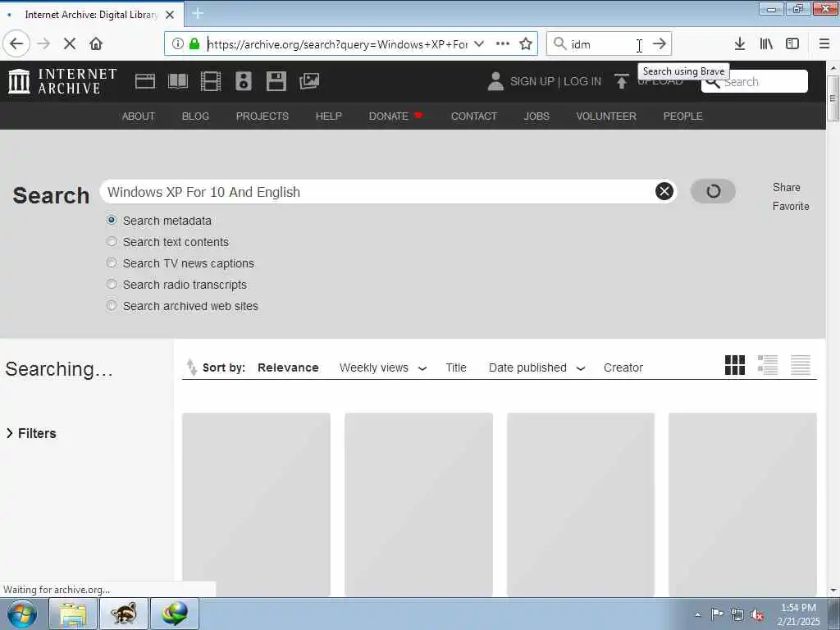Screen dimensions: 840x630
Task: Open the Downloads panel
Action: pyautogui.click(x=740, y=43)
